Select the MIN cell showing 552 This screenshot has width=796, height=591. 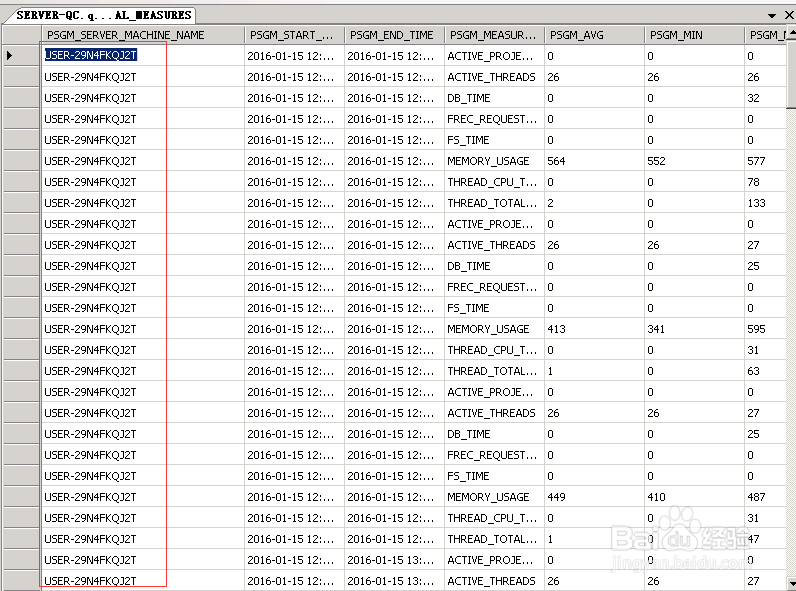pyautogui.click(x=694, y=161)
